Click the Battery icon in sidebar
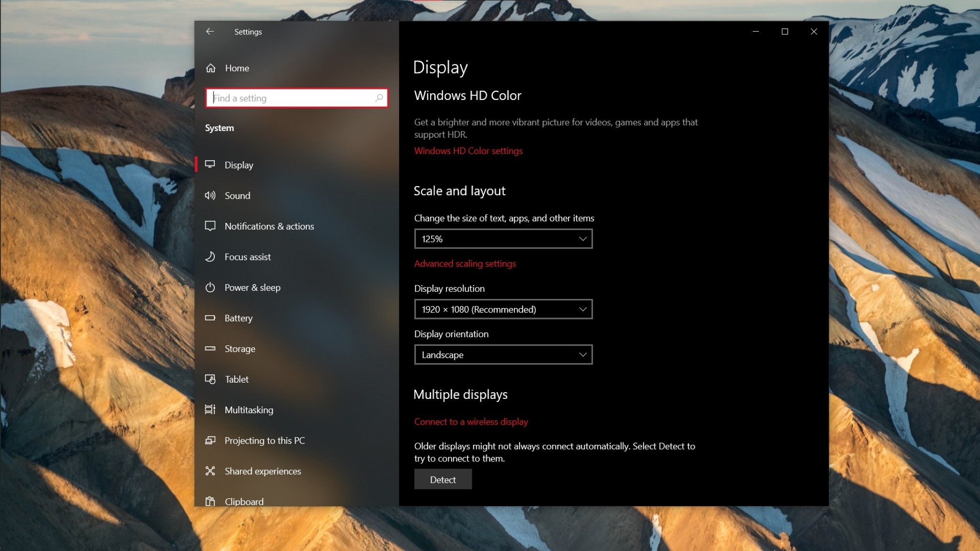The image size is (980, 551). 210,318
